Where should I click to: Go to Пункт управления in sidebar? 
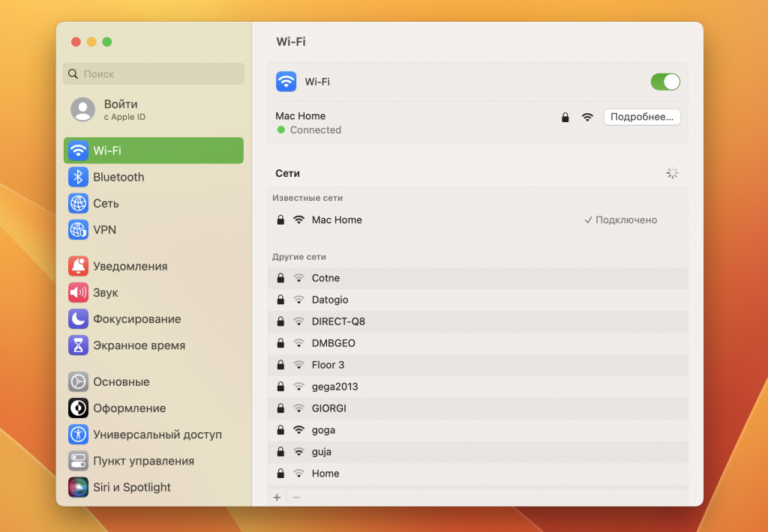[x=143, y=461]
